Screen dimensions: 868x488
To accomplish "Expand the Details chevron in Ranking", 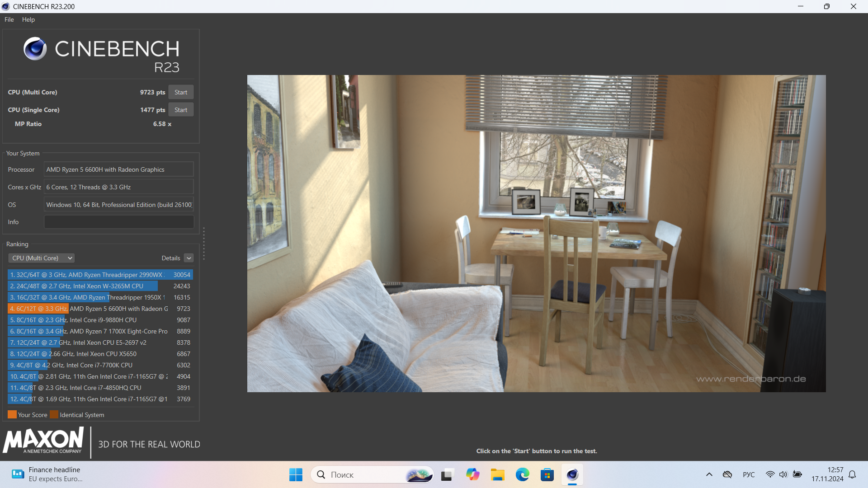I will 189,258.
